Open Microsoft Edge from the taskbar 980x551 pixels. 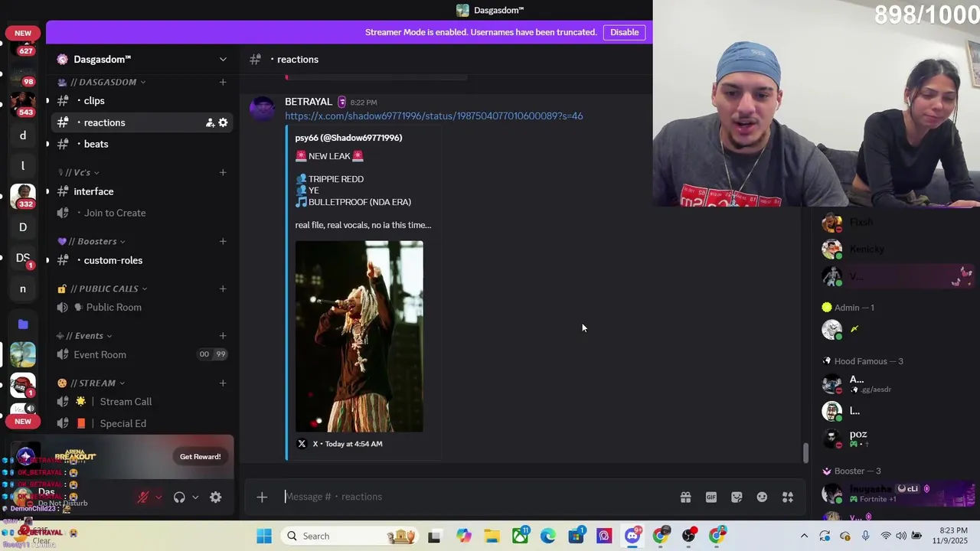[x=548, y=536]
